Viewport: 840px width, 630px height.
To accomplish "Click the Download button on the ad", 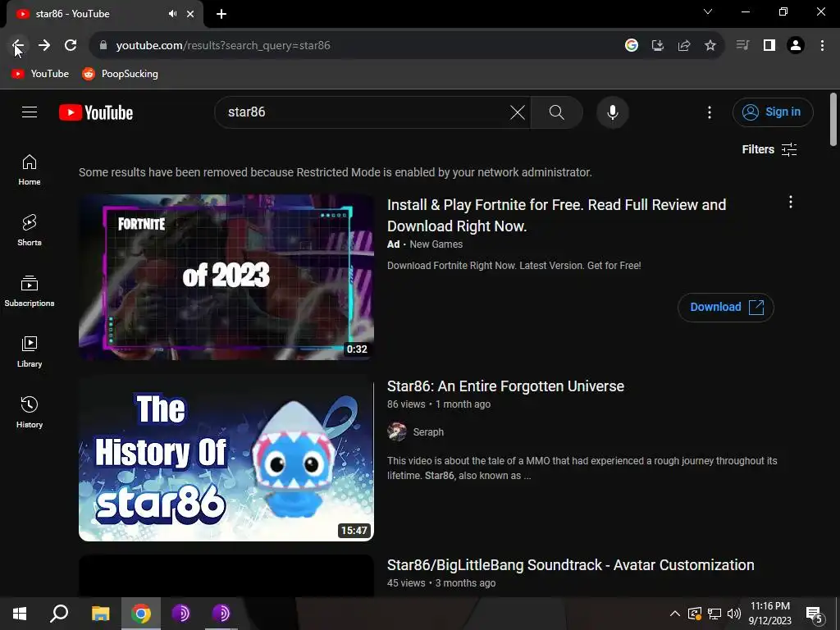I will pyautogui.click(x=725, y=307).
